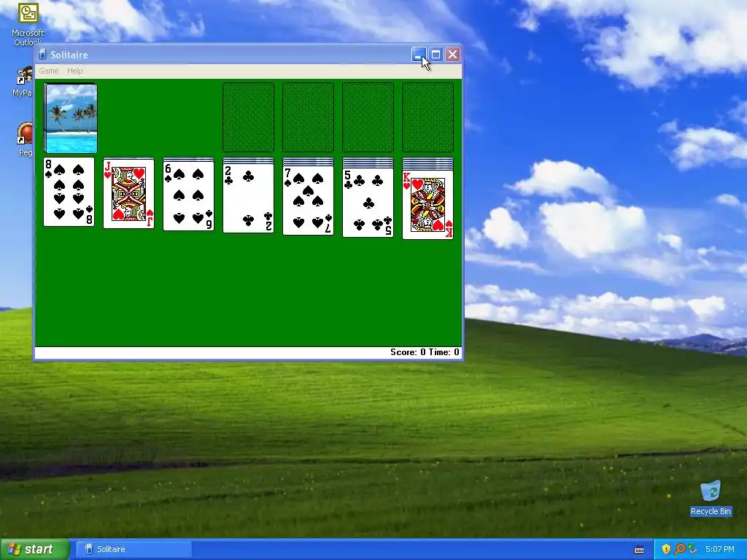Select the Peg desktop shortcut icon

point(25,139)
